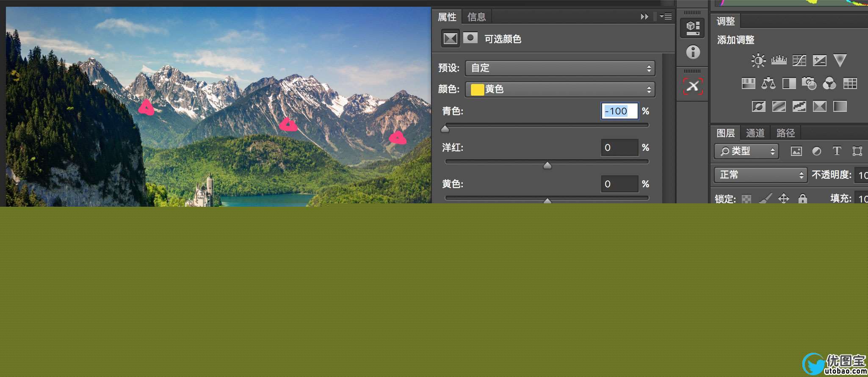
Task: Add a Color Balance adjustment
Action: coord(768,83)
